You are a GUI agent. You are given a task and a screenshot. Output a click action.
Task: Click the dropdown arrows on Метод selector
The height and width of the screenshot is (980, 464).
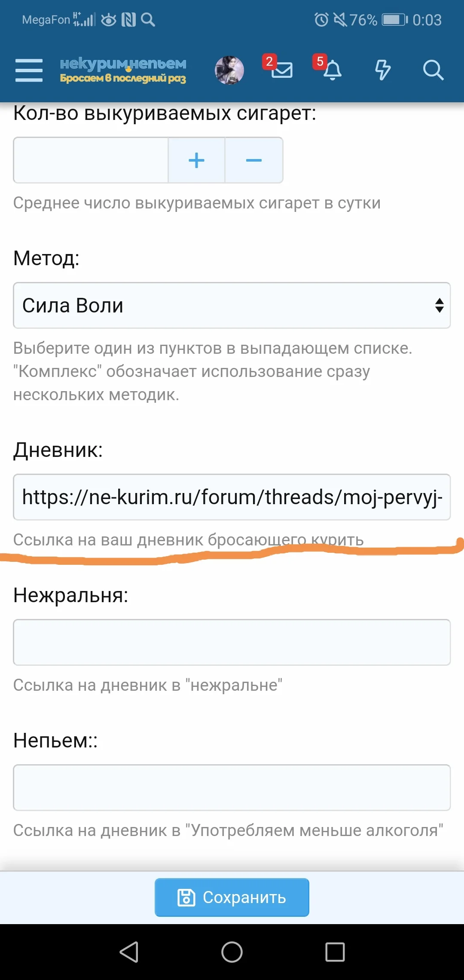439,306
